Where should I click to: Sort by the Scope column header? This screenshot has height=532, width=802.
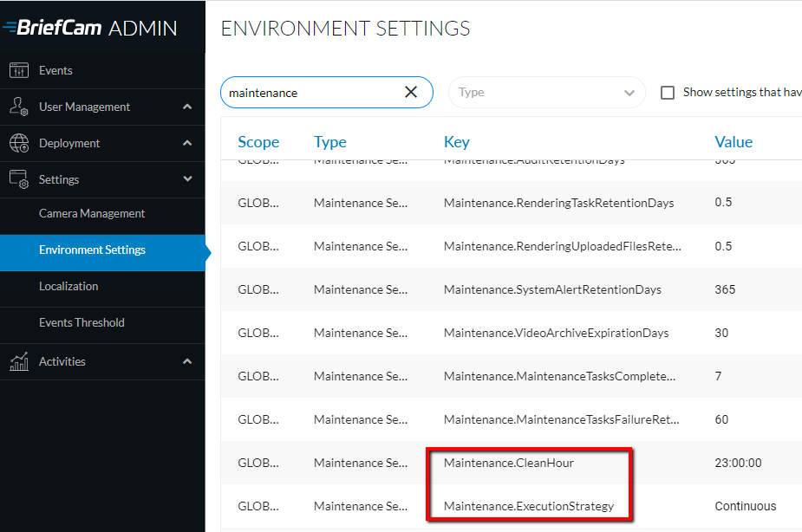(258, 141)
